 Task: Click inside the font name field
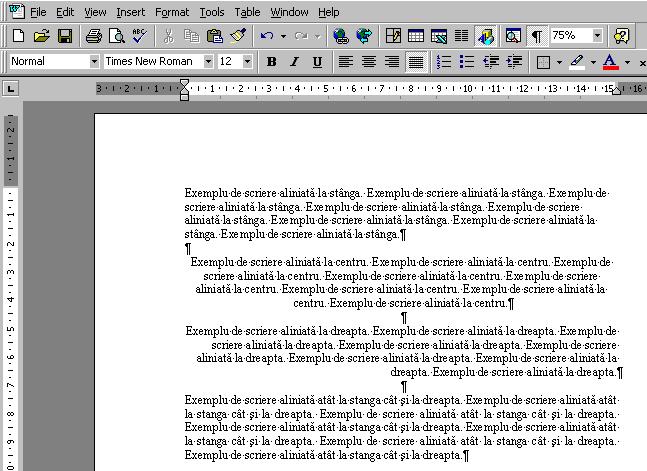pyautogui.click(x=153, y=62)
